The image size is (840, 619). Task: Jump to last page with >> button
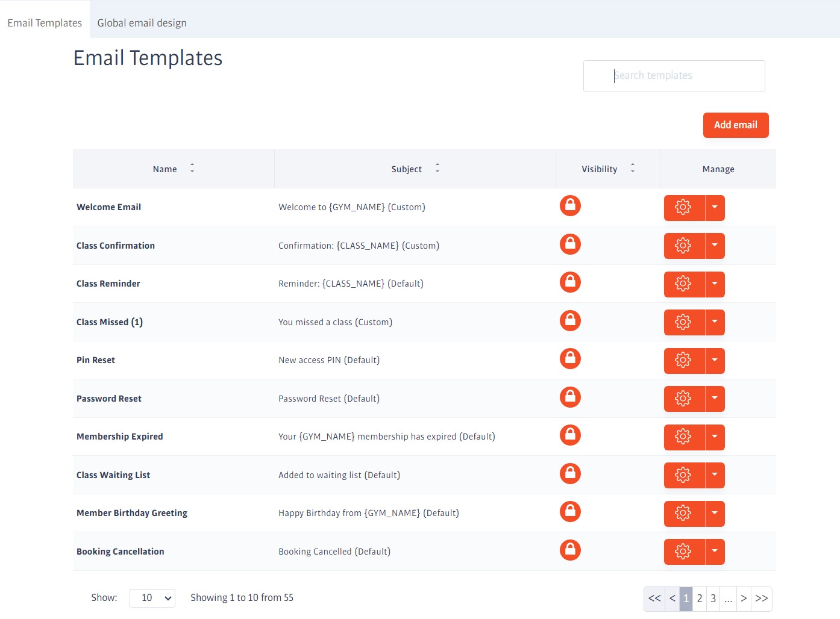pyautogui.click(x=762, y=599)
